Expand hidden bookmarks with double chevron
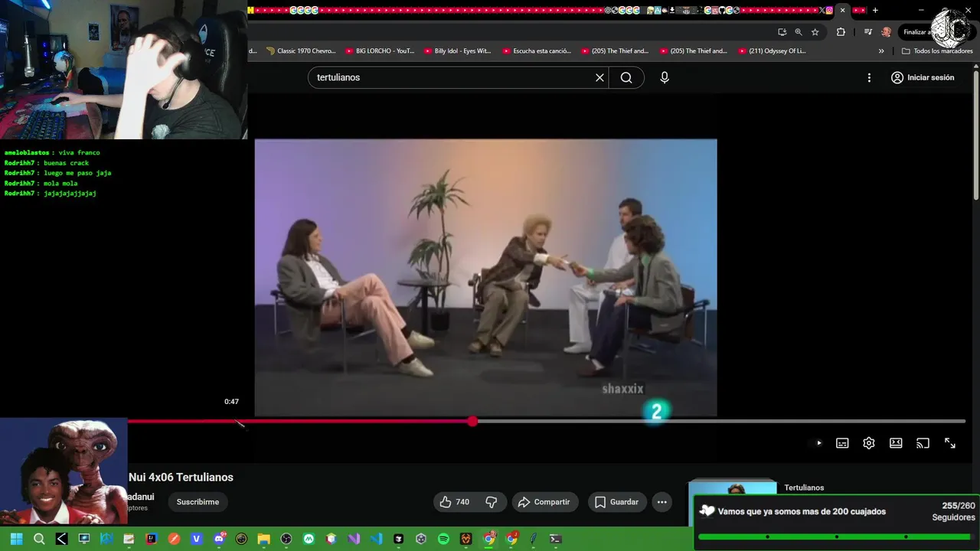Image resolution: width=980 pixels, height=551 pixels. click(881, 51)
